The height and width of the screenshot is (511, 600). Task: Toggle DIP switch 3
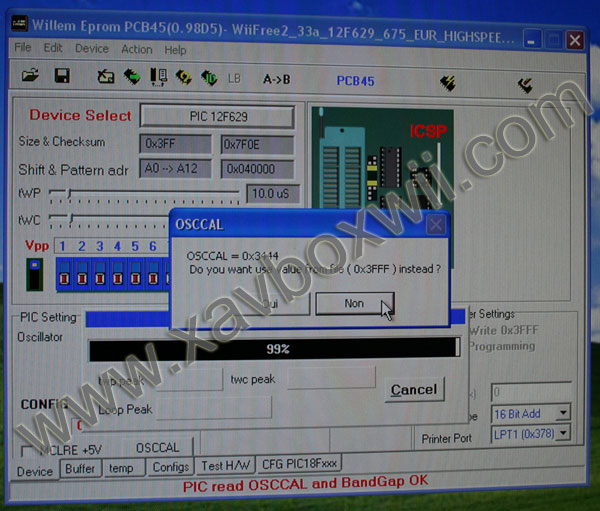click(x=100, y=273)
